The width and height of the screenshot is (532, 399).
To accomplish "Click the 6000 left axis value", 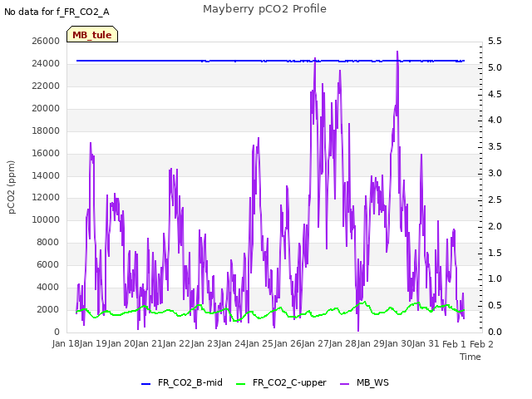I will [x=48, y=264].
